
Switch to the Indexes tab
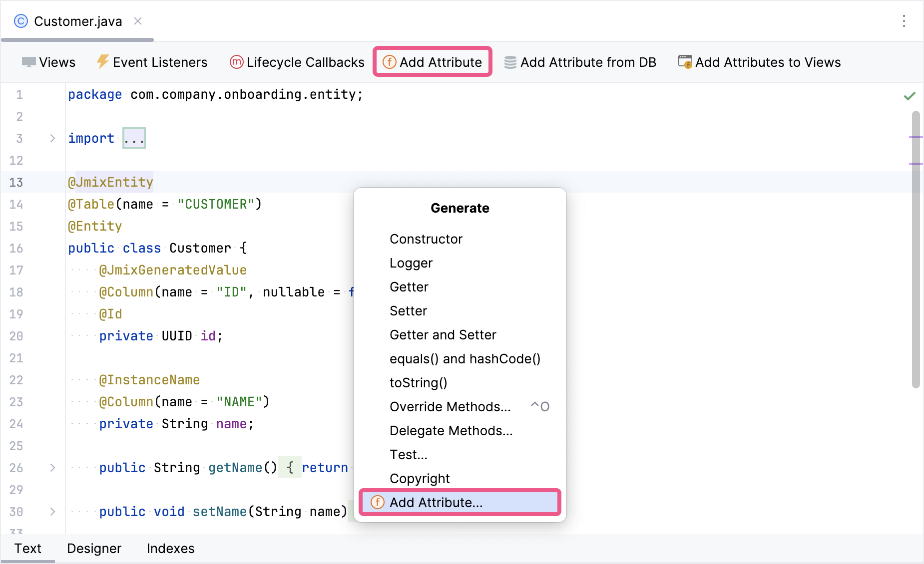click(170, 549)
